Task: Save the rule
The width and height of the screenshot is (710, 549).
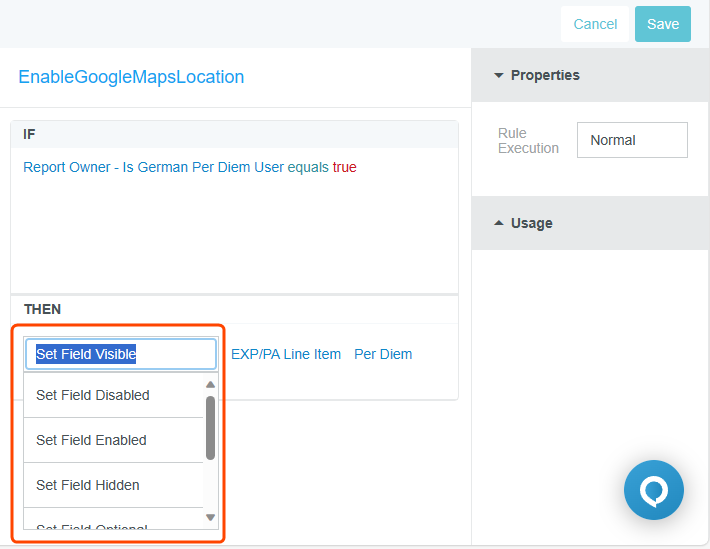Action: point(662,24)
